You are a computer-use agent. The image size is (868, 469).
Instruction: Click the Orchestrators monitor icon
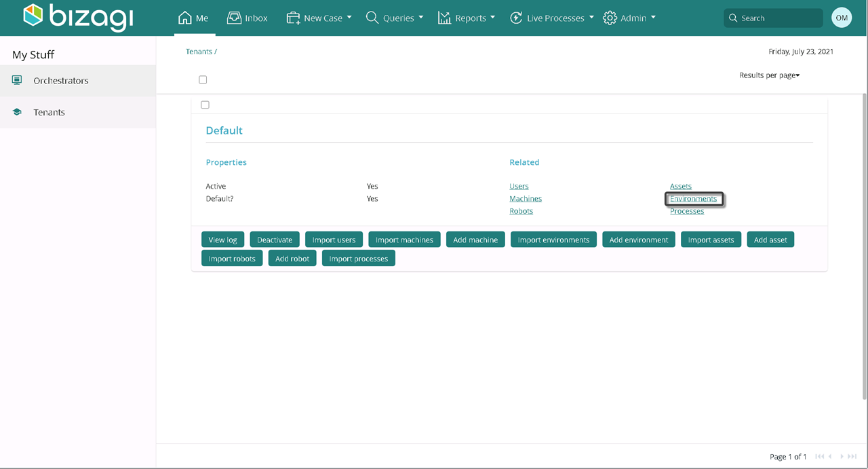tap(17, 80)
